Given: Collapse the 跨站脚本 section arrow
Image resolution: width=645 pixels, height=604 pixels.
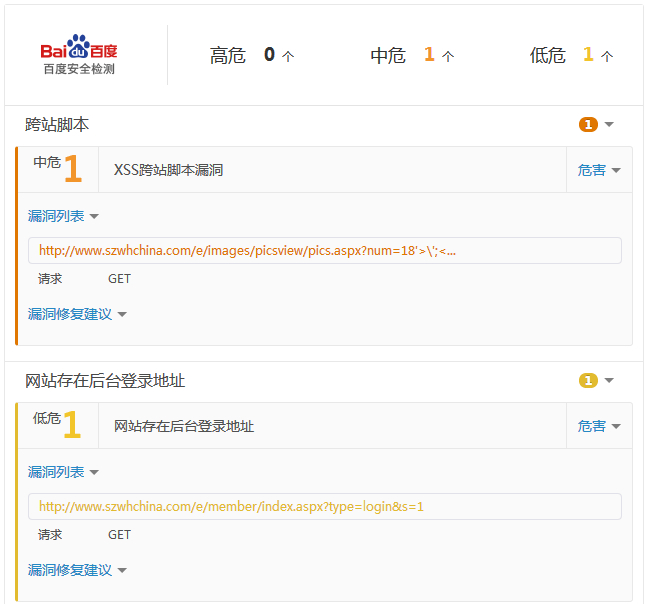Looking at the screenshot, I should [x=609, y=125].
